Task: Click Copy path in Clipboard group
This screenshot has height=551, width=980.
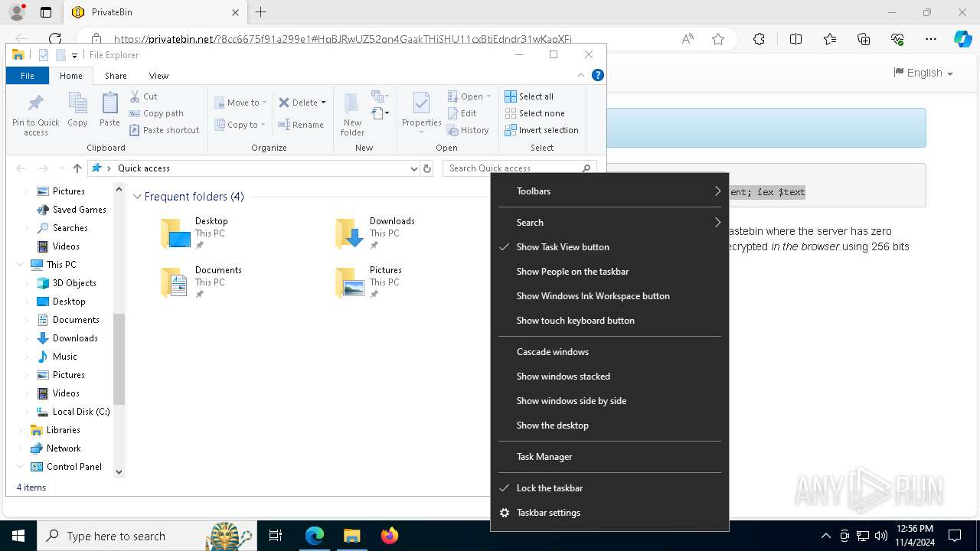Action: point(156,113)
